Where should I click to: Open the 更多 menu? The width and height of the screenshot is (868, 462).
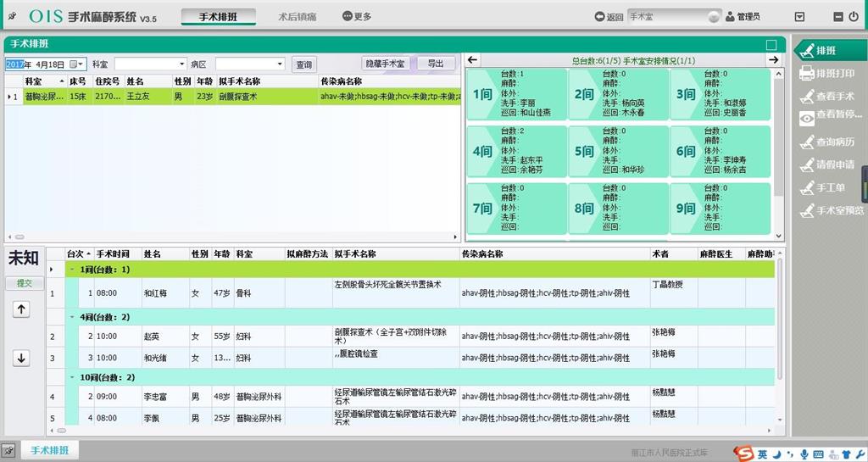click(357, 17)
